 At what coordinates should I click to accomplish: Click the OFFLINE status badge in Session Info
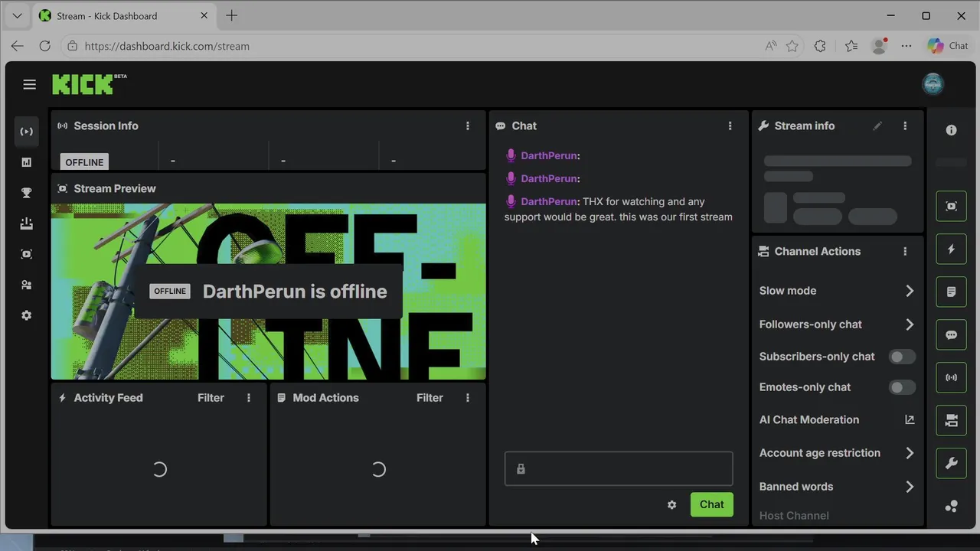tap(84, 162)
